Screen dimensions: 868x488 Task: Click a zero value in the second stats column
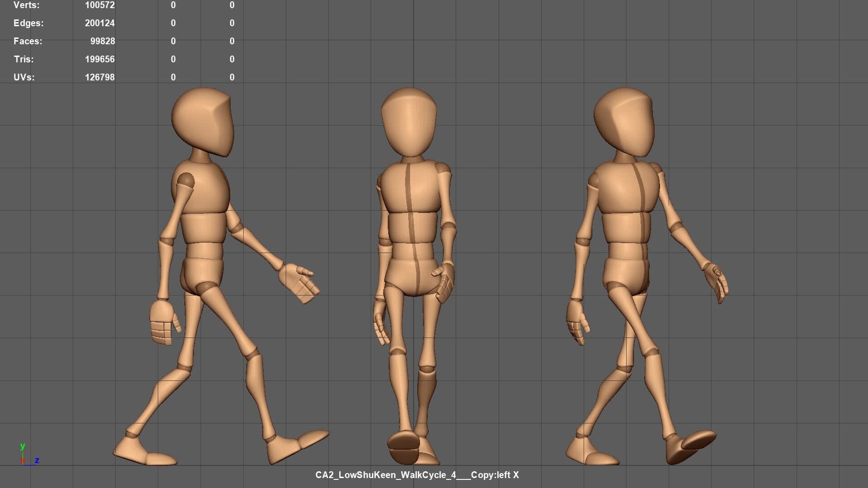(173, 41)
